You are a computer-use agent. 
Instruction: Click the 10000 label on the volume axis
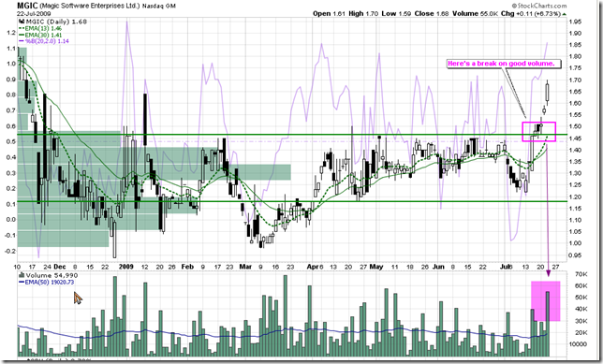(x=578, y=344)
